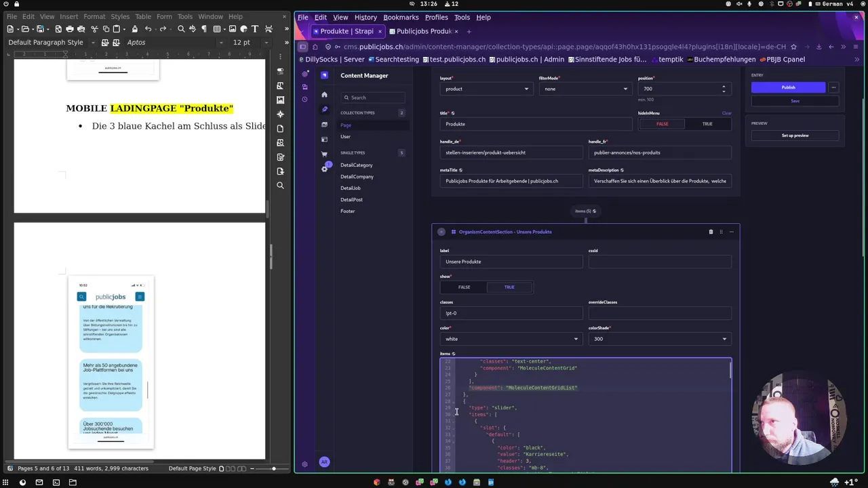Click the More options button beside Publish
The height and width of the screenshot is (488, 868).
click(x=833, y=87)
